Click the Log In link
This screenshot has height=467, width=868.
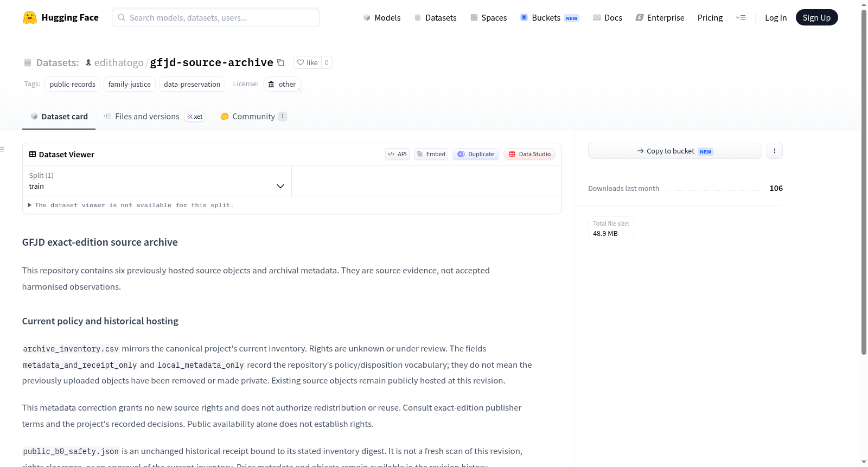pyautogui.click(x=776, y=17)
